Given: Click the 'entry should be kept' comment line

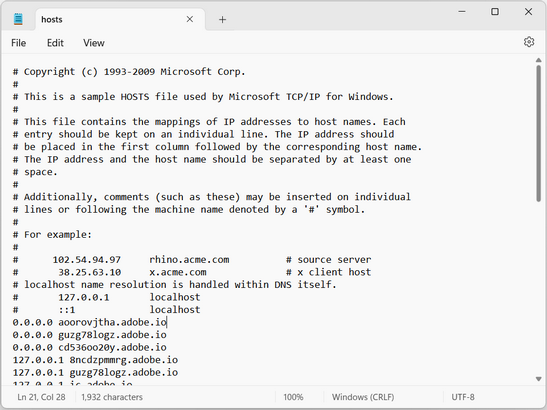Looking at the screenshot, I should 203,134.
